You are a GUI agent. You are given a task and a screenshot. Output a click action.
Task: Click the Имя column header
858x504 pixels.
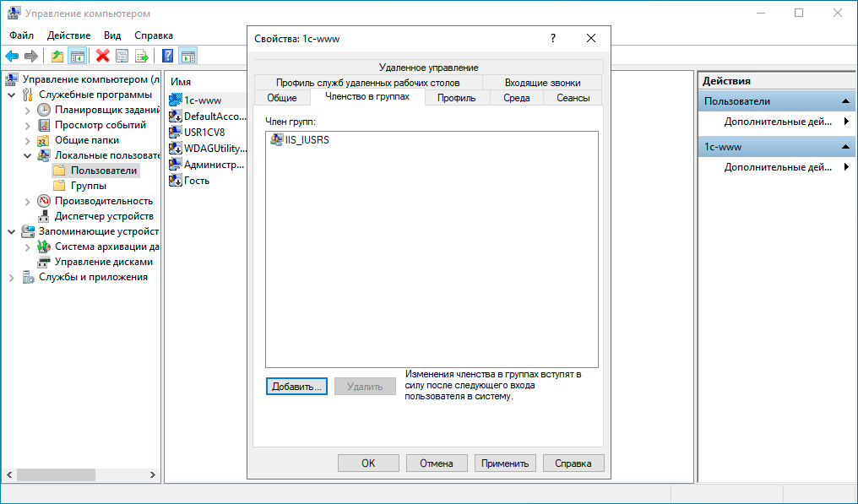tap(181, 82)
